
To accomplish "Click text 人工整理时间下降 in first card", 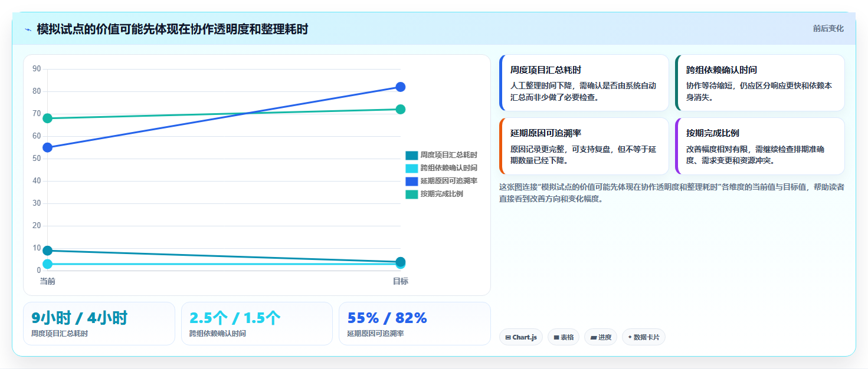I will pyautogui.click(x=543, y=86).
